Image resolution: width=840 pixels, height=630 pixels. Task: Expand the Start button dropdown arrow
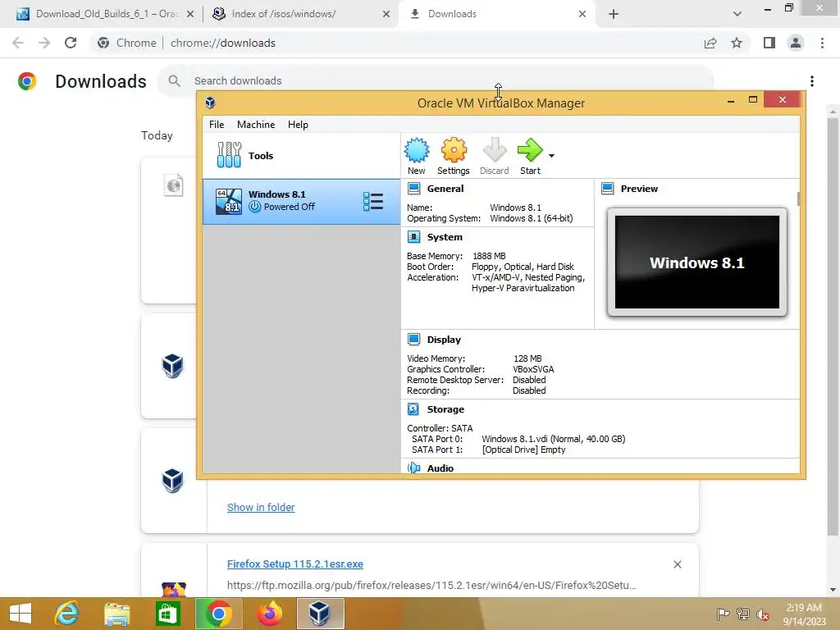pos(551,156)
